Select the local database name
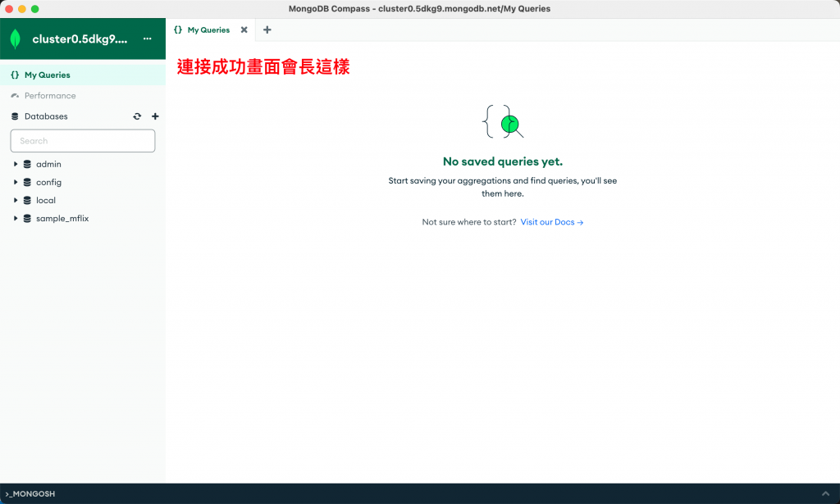Screen dimensions: 840x504 (x=46, y=201)
